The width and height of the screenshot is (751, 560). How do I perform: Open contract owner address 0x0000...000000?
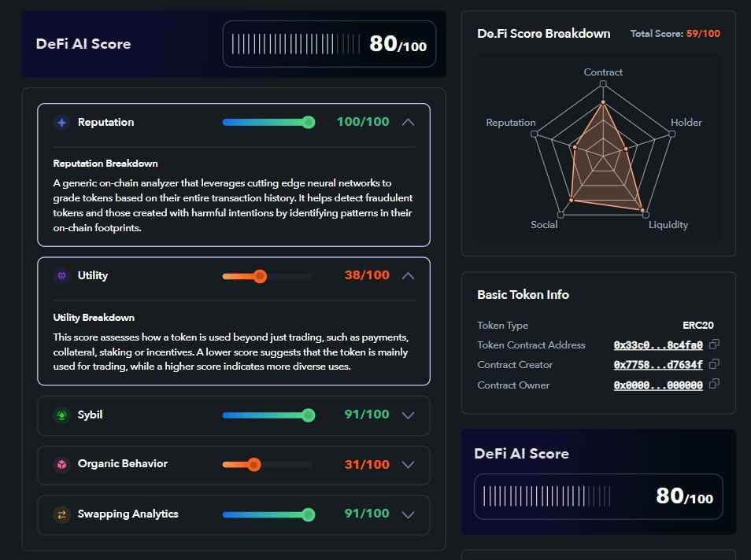pos(658,385)
